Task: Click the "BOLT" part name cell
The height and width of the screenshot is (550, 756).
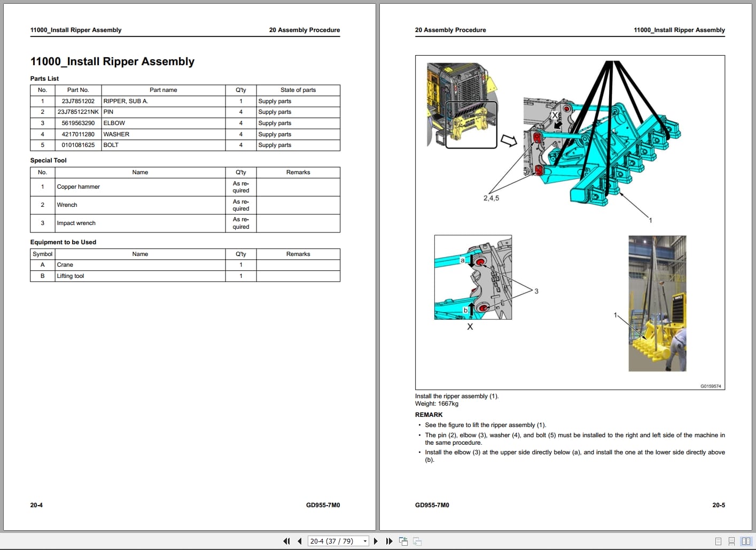Action: (163, 145)
